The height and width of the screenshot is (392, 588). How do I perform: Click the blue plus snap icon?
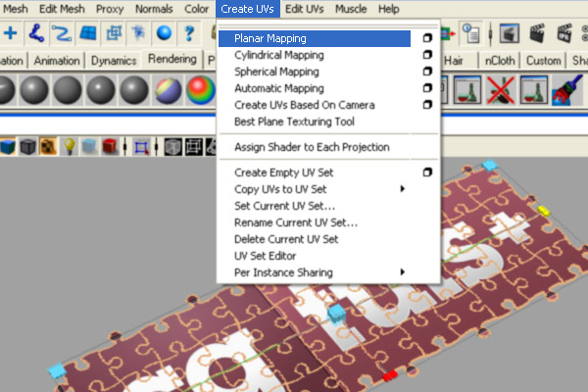point(11,33)
